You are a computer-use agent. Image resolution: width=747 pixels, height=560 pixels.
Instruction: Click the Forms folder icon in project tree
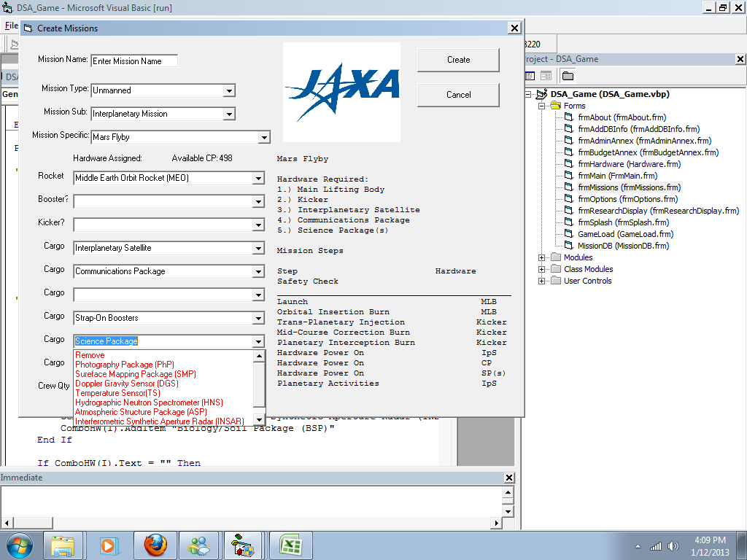coord(555,106)
